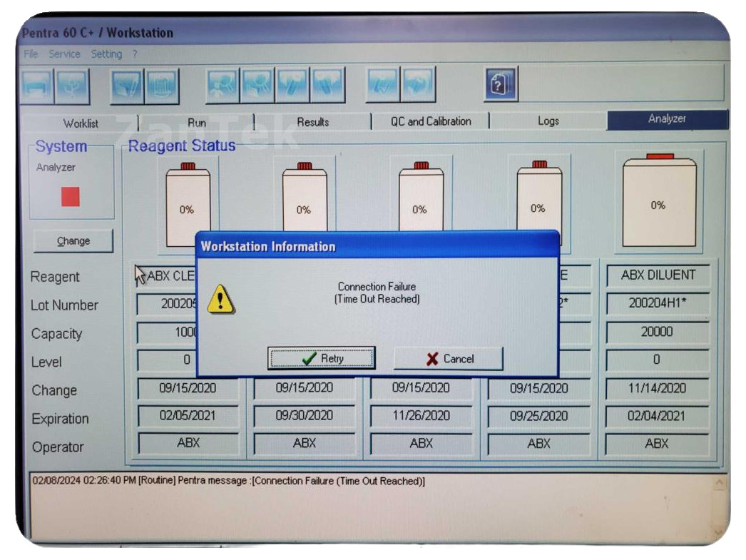Viewport: 746px width, 560px height.
Task: Click the Workstation Information dialog title bar
Action: (377, 246)
